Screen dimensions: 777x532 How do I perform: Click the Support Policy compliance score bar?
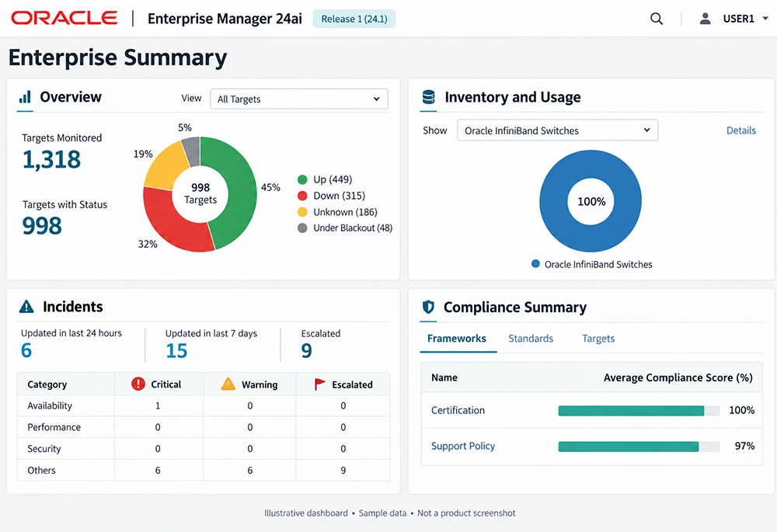pyautogui.click(x=639, y=447)
